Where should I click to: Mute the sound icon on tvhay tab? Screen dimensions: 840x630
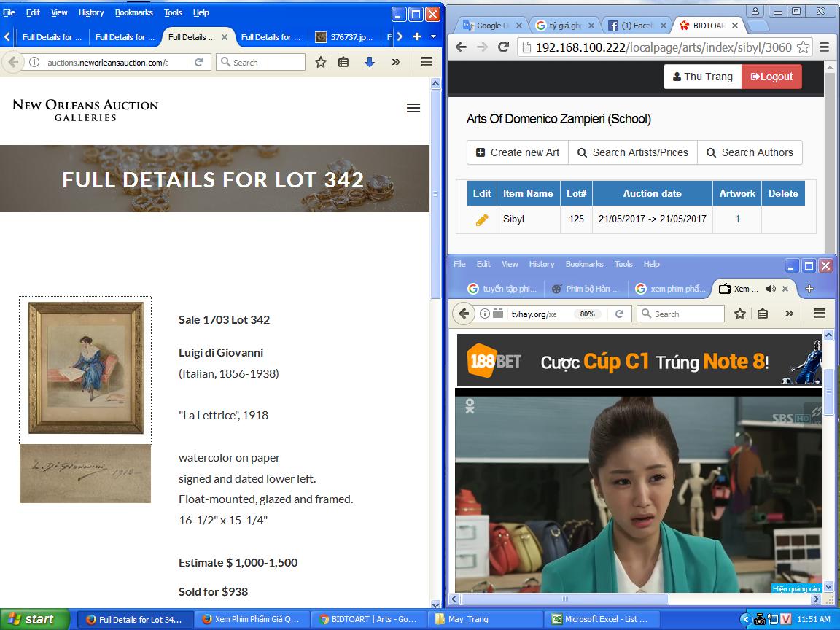point(771,289)
